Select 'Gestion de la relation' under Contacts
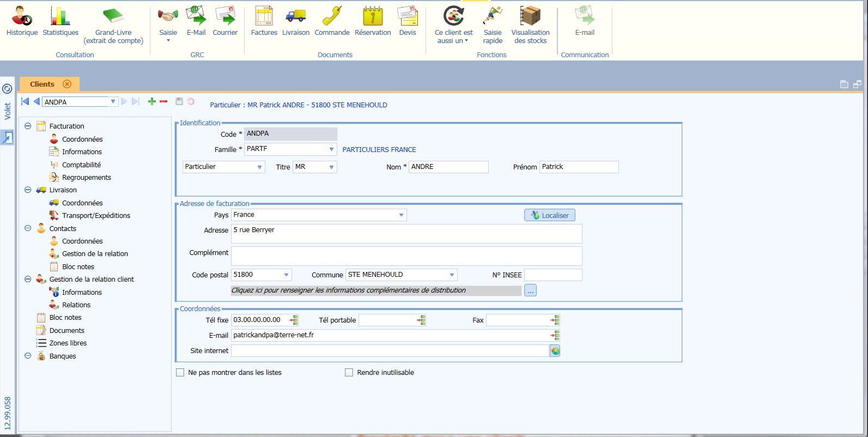 pos(95,253)
